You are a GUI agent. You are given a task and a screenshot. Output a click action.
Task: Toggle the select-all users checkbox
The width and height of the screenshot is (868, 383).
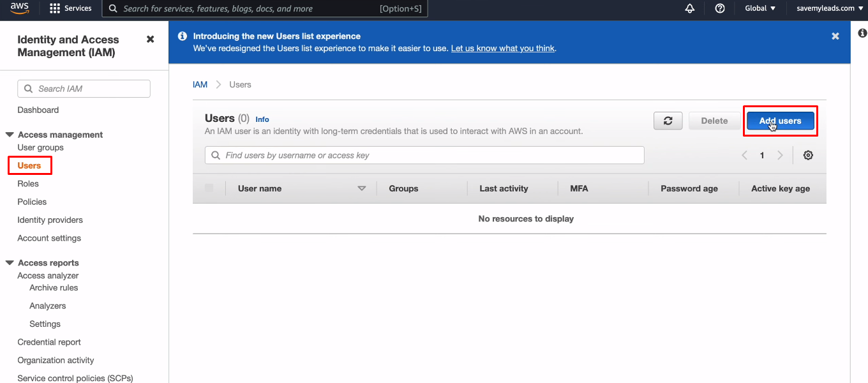coord(209,188)
